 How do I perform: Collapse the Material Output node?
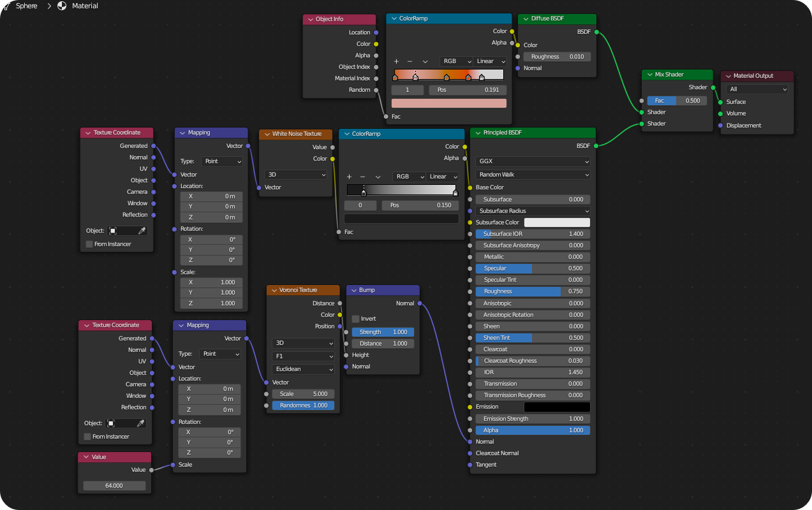[x=728, y=76]
